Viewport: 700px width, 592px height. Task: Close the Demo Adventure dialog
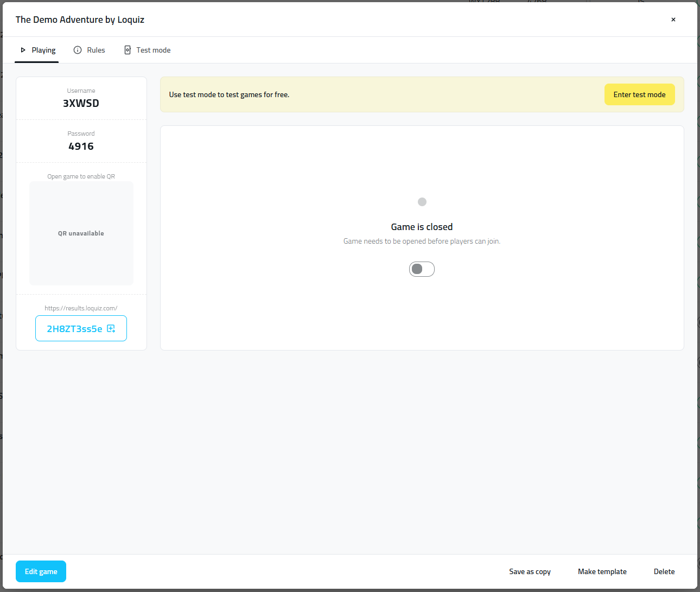[673, 20]
